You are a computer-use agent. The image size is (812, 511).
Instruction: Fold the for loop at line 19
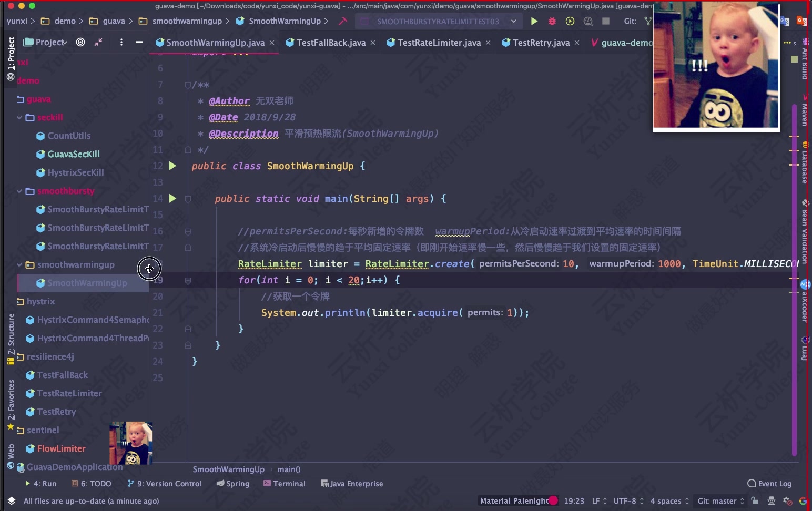point(188,280)
